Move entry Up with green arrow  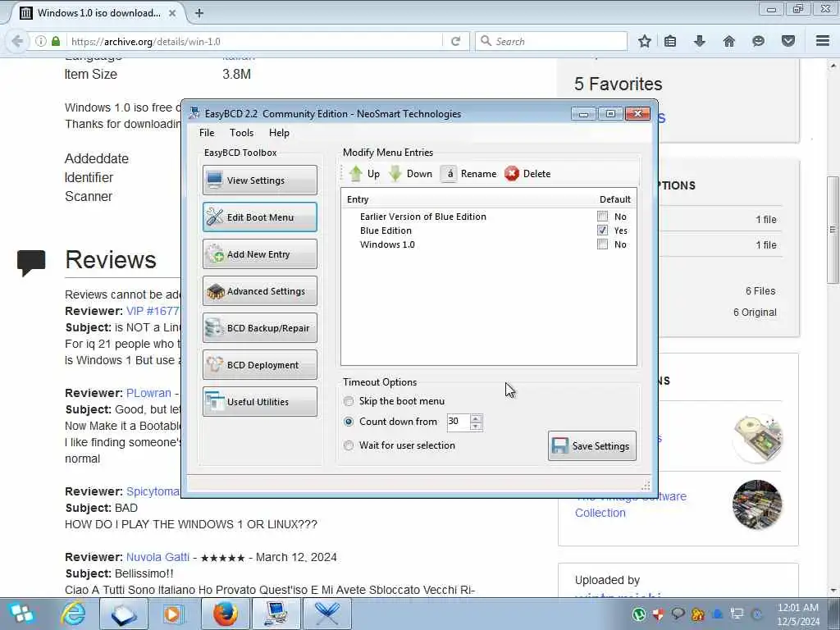[364, 174]
